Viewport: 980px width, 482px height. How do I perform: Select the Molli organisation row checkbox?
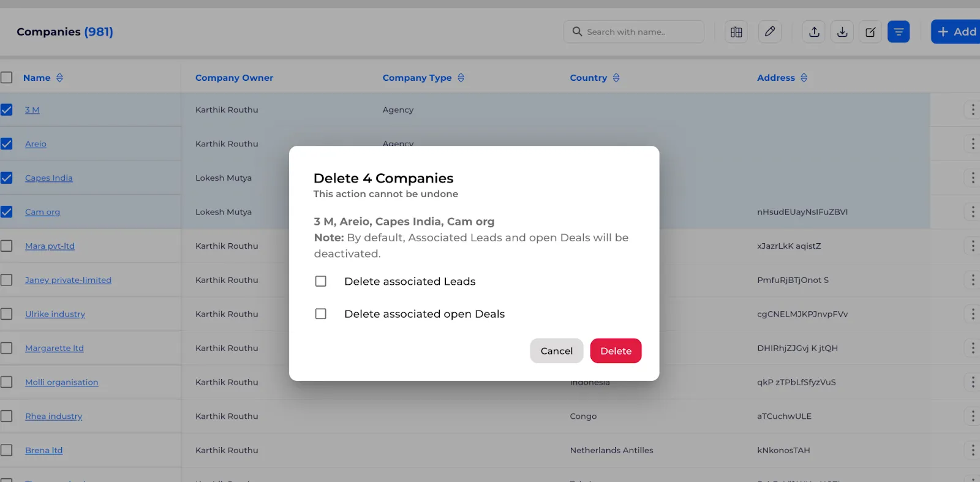[x=6, y=382]
